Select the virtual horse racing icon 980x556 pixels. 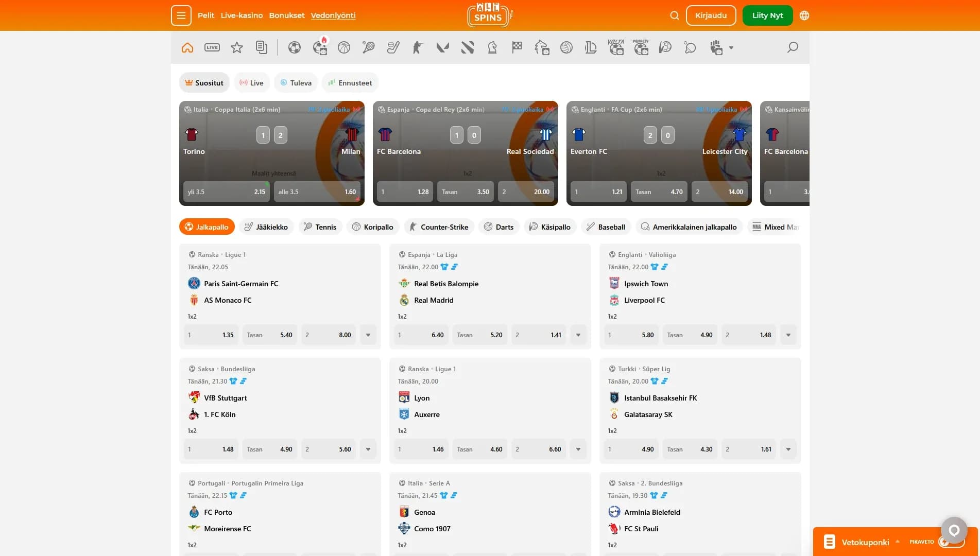542,48
